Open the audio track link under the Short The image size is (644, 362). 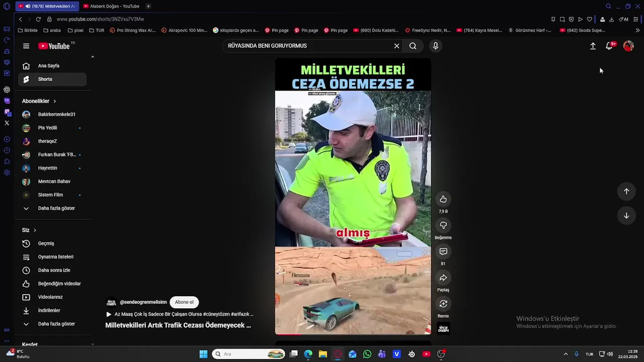point(179,314)
